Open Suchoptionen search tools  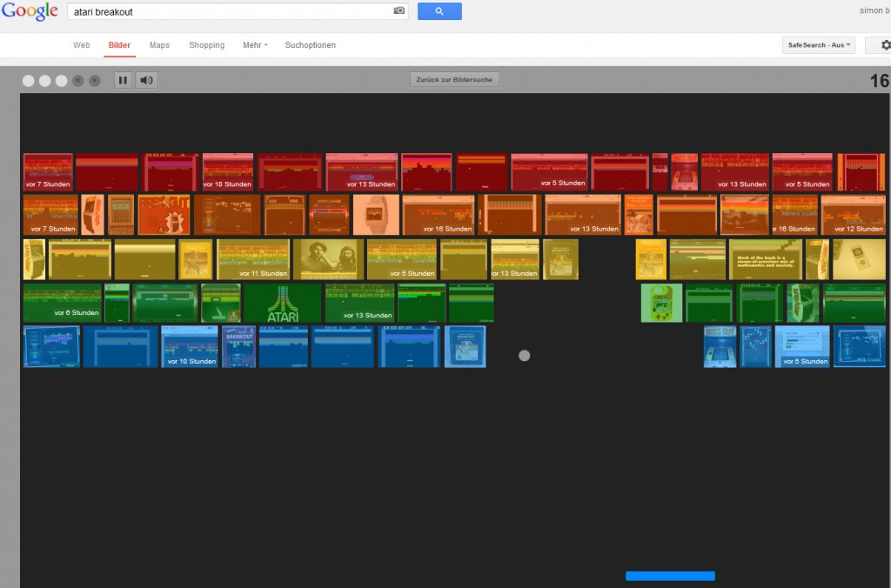pyautogui.click(x=310, y=45)
